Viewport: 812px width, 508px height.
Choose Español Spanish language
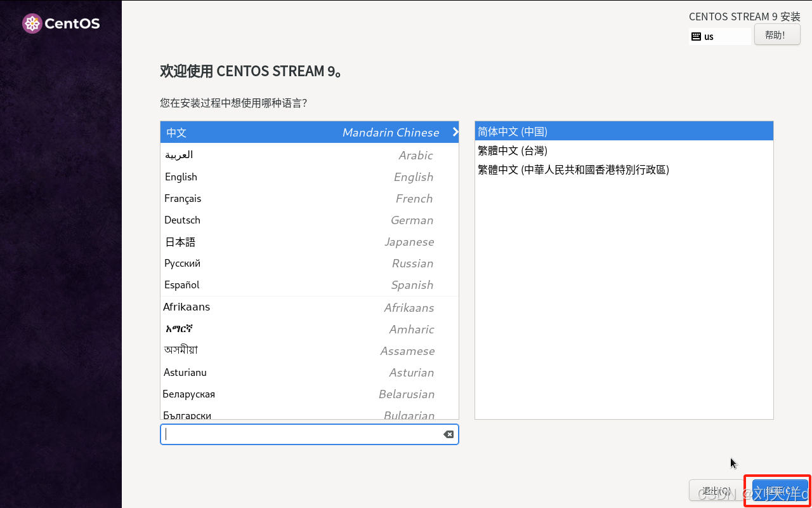pos(309,285)
